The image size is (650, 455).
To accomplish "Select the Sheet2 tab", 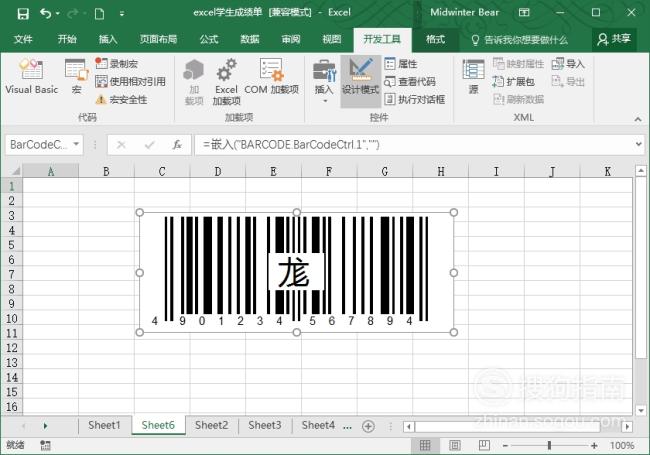I will click(211, 425).
